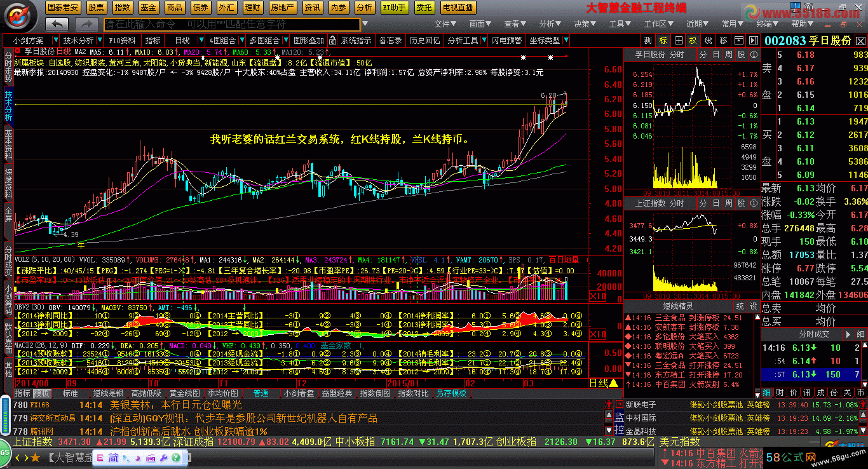Click the 电视直播 top button
The width and height of the screenshot is (868, 469).
458,8
